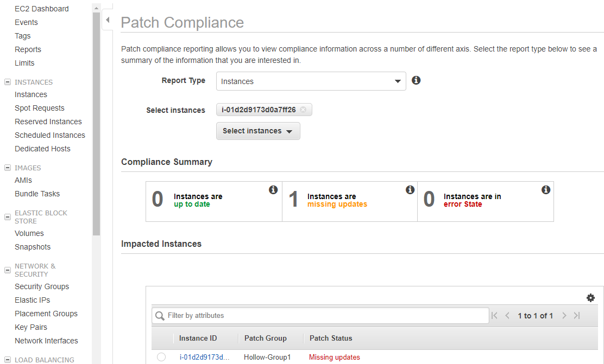Open Security Groups in sidebar
The width and height of the screenshot is (604, 364).
[x=42, y=286]
